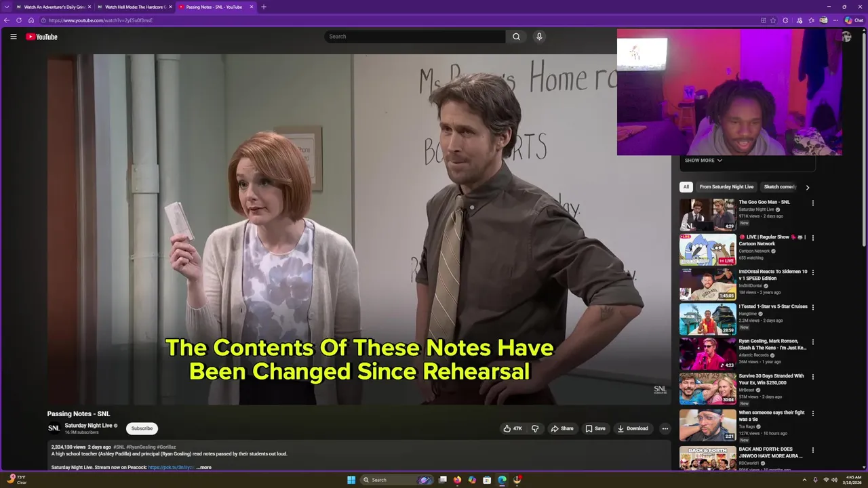Expand description with ...more
This screenshot has height=488, width=868.
[203, 467]
